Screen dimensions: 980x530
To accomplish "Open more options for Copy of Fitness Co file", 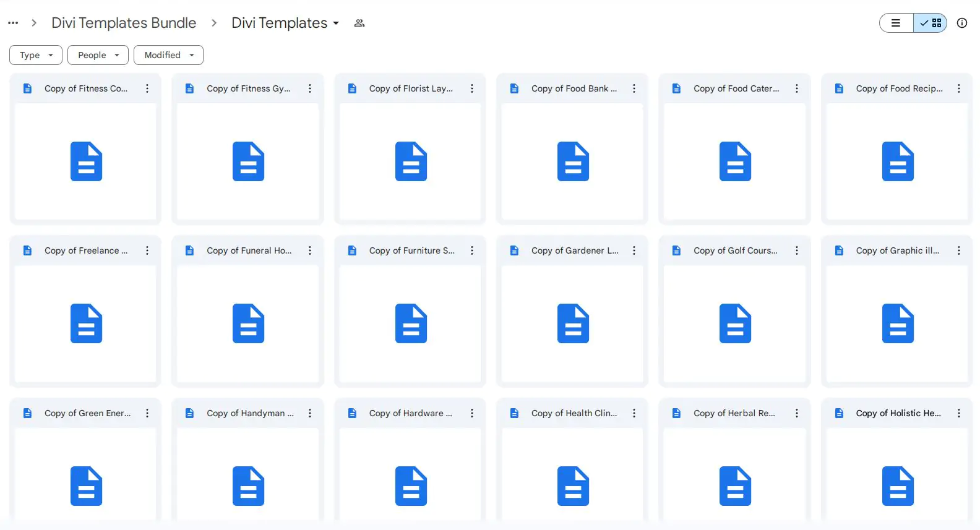I will pyautogui.click(x=147, y=88).
